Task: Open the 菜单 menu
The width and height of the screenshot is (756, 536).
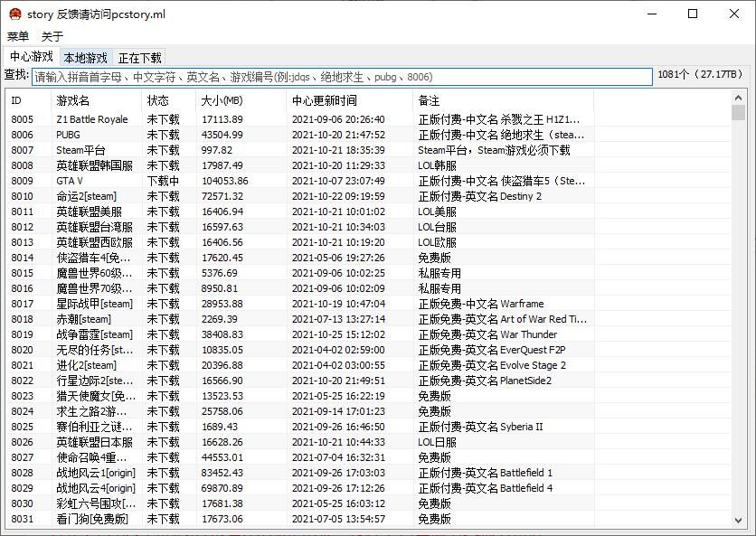Action: coord(18,36)
